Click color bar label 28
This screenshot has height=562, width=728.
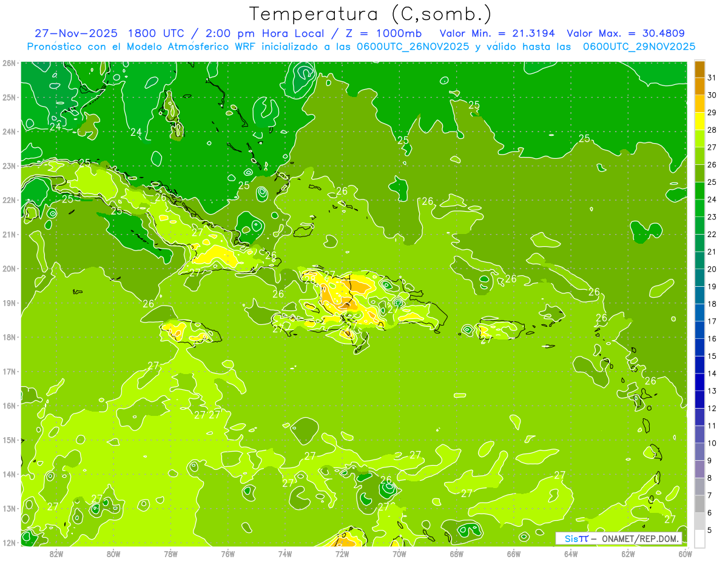[x=712, y=130]
